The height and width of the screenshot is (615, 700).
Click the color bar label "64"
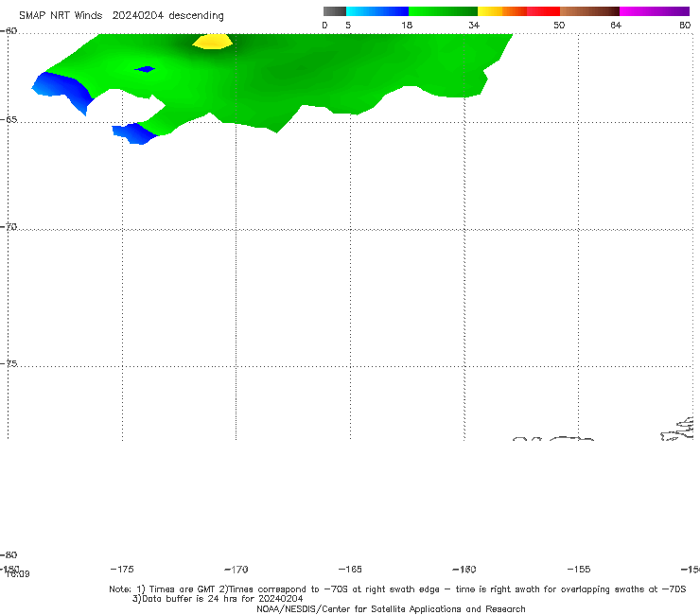616,25
